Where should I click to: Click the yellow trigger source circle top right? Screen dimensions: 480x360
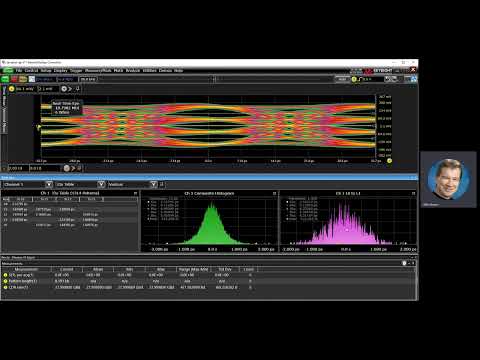point(354,79)
